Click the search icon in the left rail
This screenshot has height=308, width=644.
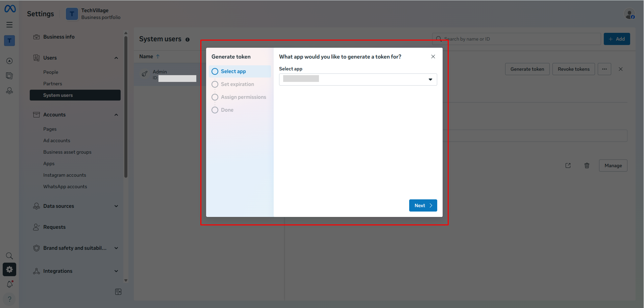pyautogui.click(x=9, y=256)
